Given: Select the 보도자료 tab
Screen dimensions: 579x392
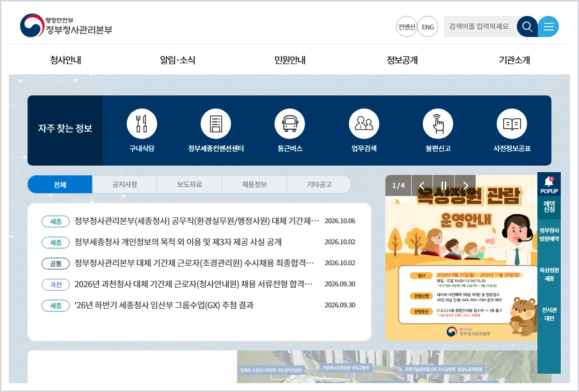Looking at the screenshot, I should point(189,184).
